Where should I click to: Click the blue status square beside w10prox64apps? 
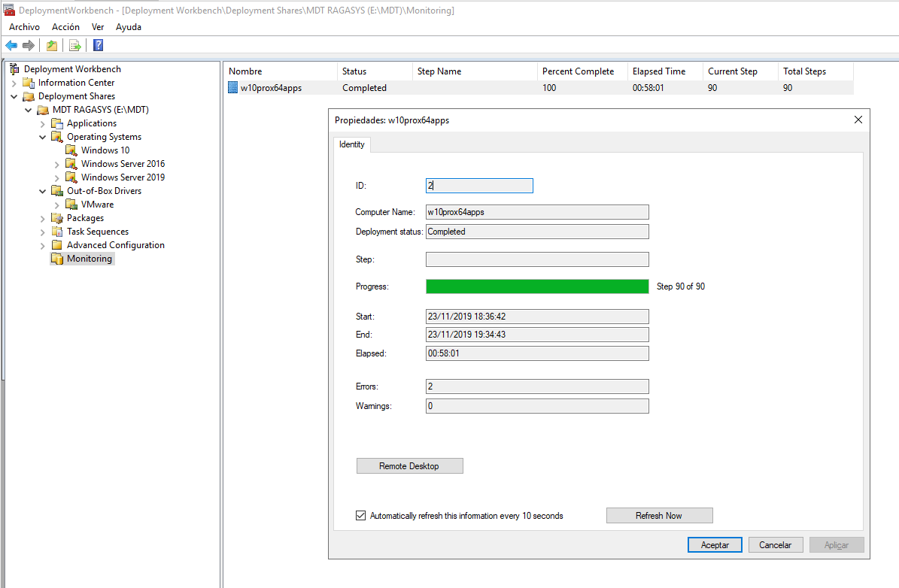tap(233, 87)
